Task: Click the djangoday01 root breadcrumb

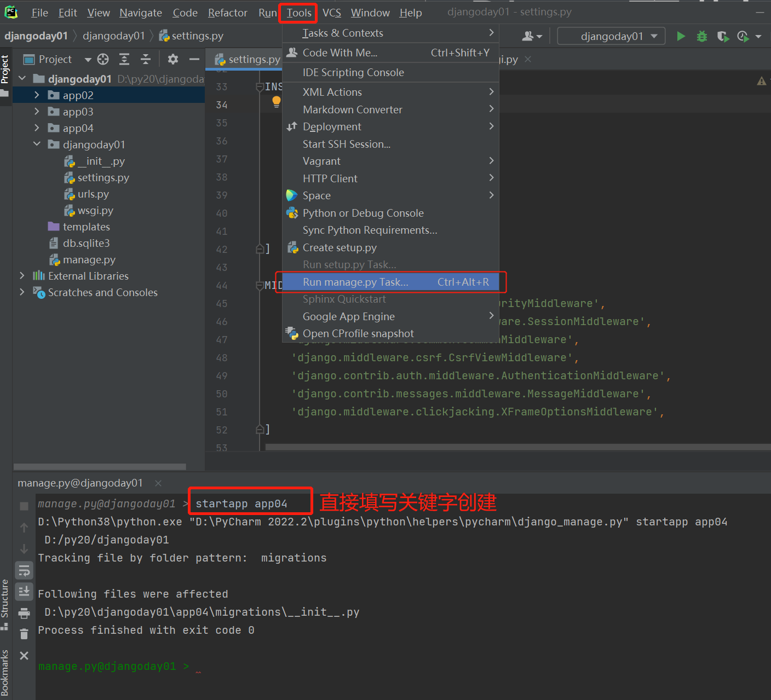Action: [x=36, y=36]
